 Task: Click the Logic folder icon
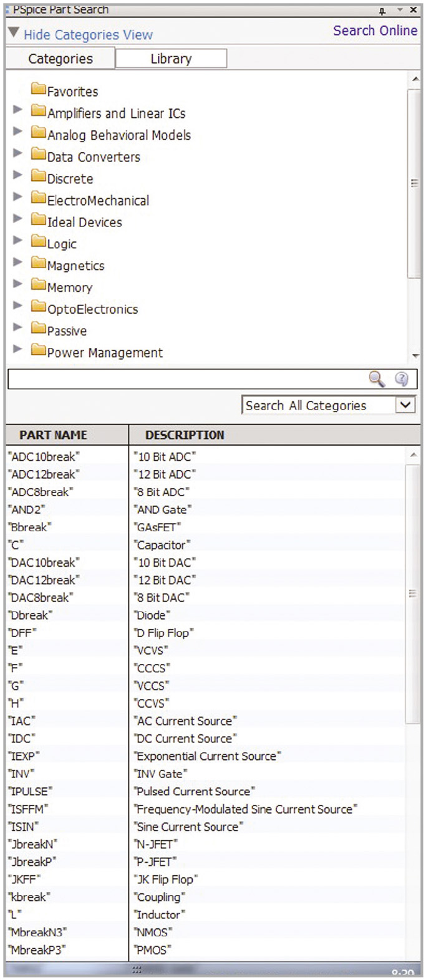(39, 242)
